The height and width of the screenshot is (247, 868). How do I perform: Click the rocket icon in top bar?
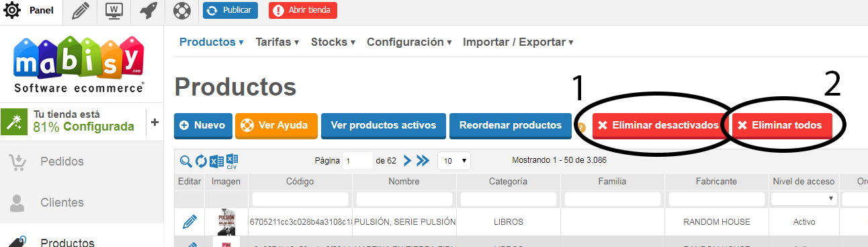pyautogui.click(x=148, y=10)
